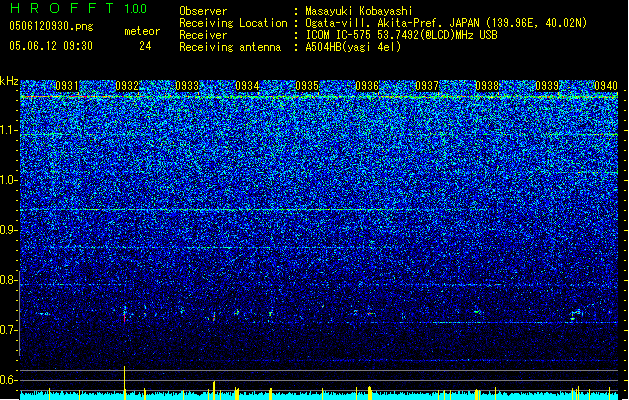Click the 1.1 kHz axis label
Screen dimensions: 629x400
pyautogui.click(x=8, y=130)
